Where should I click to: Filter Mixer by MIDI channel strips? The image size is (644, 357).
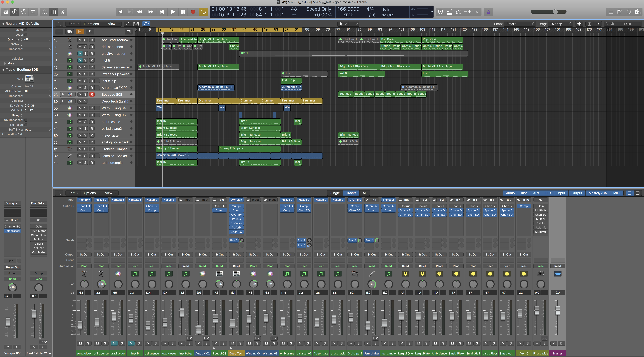[x=616, y=193]
